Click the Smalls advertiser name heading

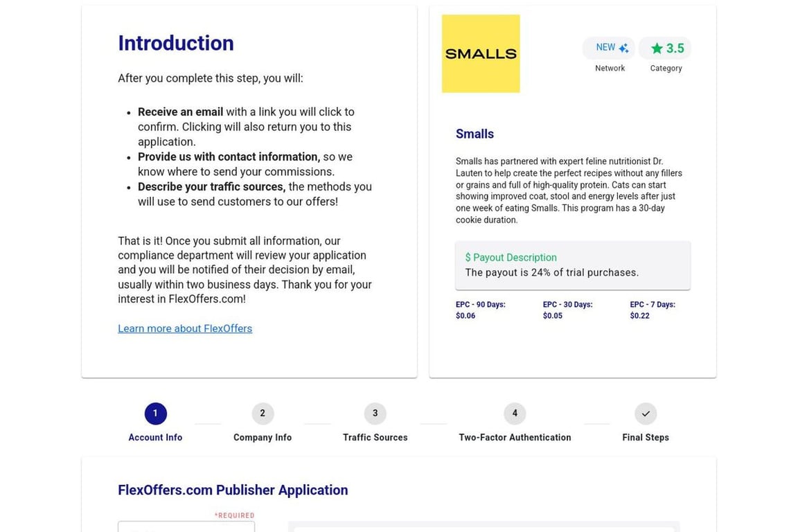475,134
